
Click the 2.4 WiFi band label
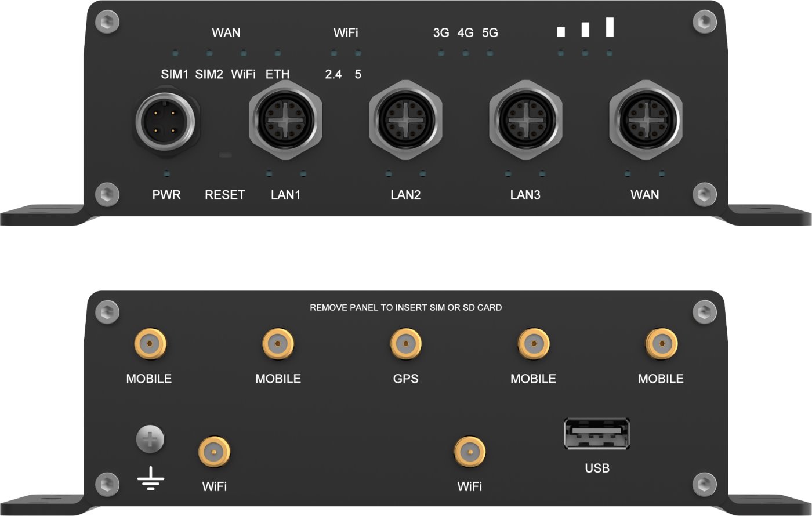(333, 75)
